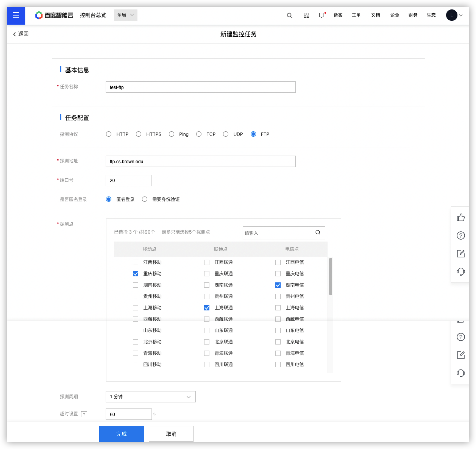This screenshot has width=476, height=449.
Task: Uncheck the 重庆移动 checkbox
Action: 135,274
